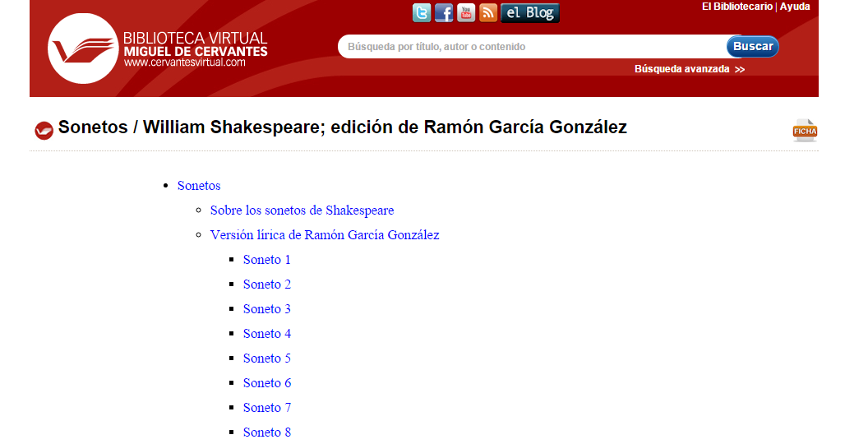868x444 pixels.
Task: Open the Soneto 3 link
Action: 267,309
